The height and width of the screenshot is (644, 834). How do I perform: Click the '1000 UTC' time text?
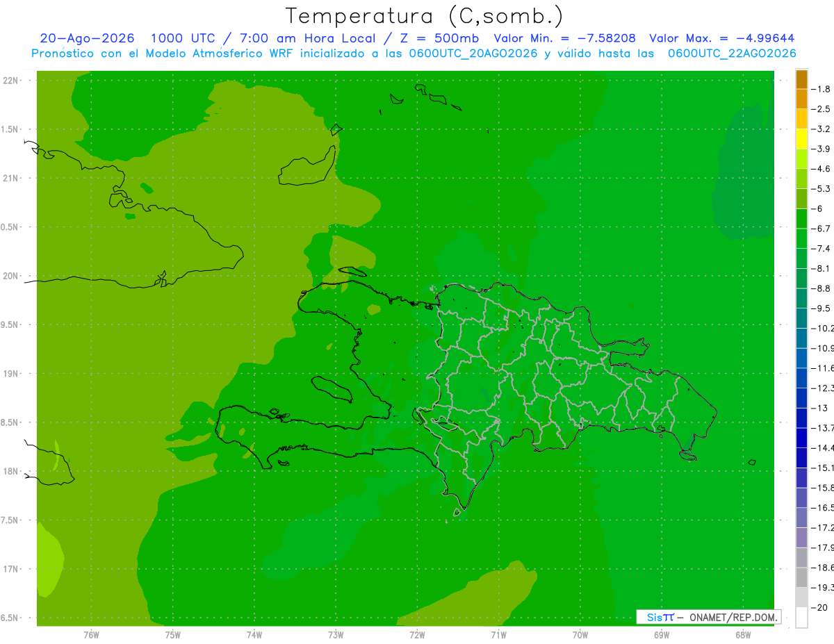(x=184, y=38)
